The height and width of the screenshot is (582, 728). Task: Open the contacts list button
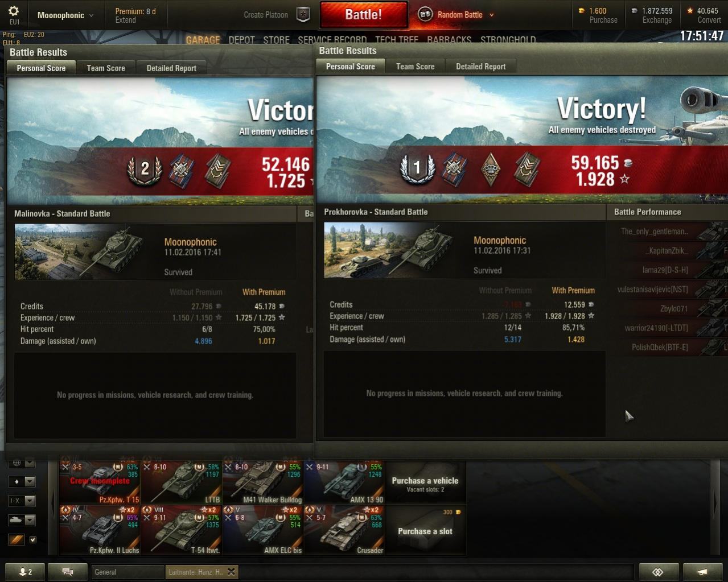click(25, 572)
